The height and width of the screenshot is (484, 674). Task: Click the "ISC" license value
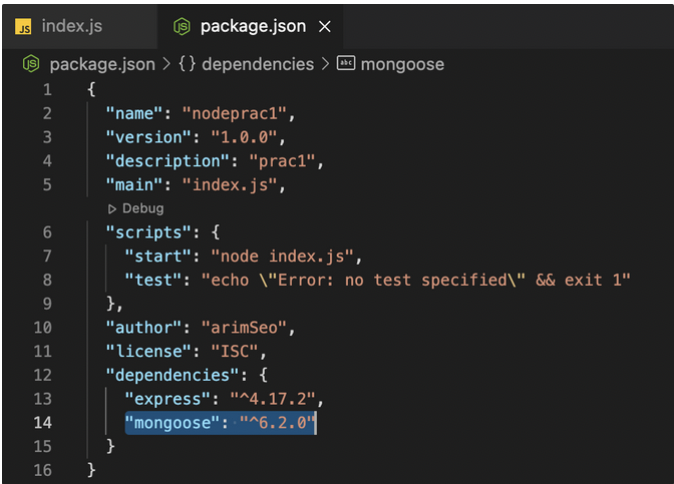click(234, 352)
